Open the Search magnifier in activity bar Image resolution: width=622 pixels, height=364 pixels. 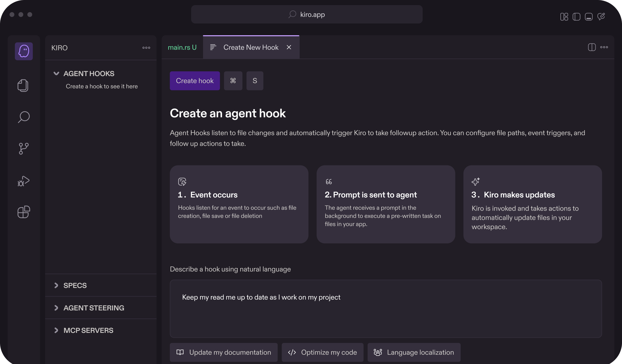[24, 117]
